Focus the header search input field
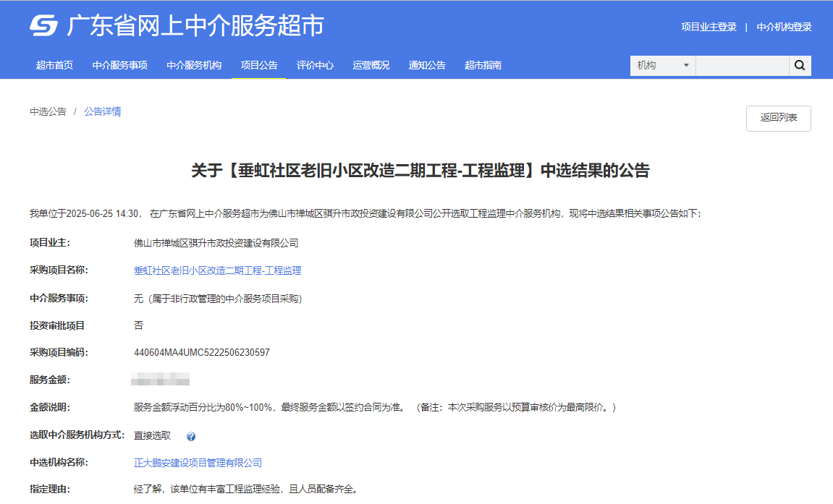Viewport: 833px width, 504px height. click(742, 65)
